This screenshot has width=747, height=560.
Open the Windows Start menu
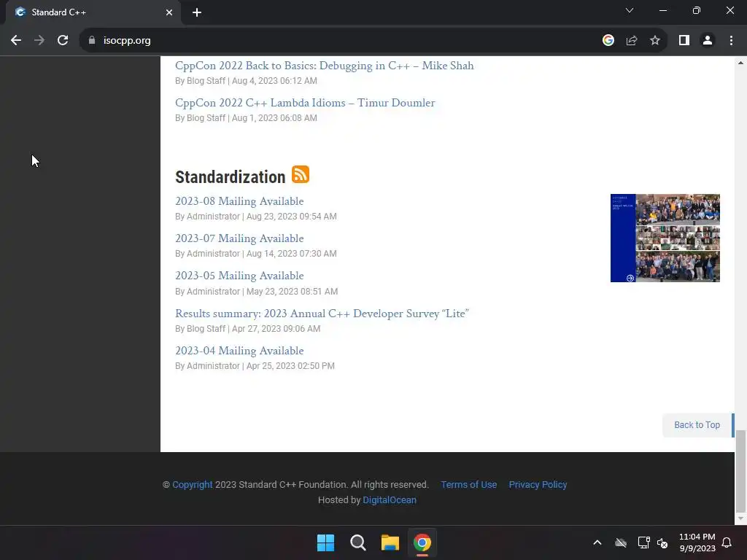click(x=326, y=542)
